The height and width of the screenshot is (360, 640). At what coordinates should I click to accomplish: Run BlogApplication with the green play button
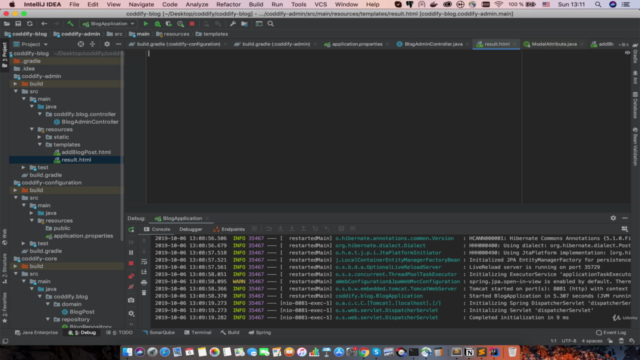pyautogui.click(x=146, y=24)
